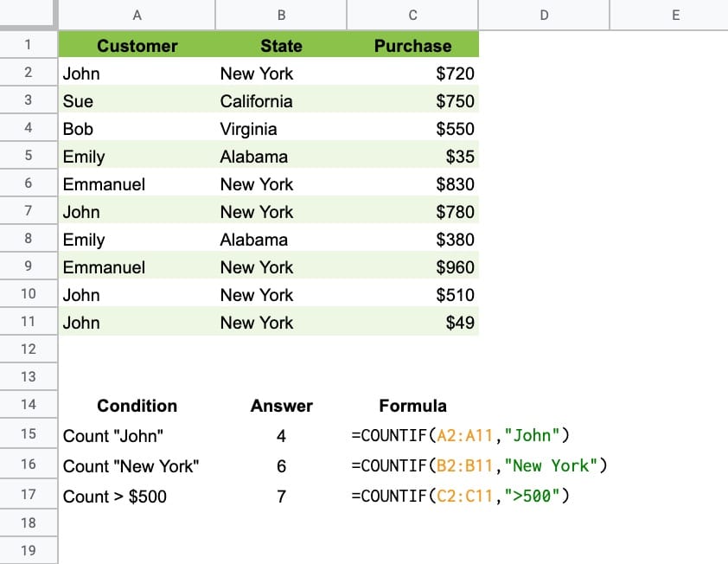Select the $830 purchase cell
Viewport: 728px width, 564px height.
[x=412, y=184]
